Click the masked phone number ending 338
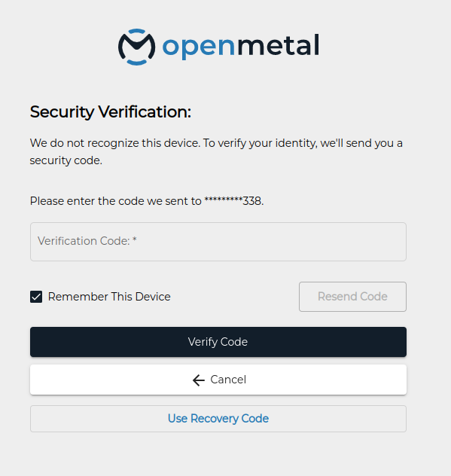Image resolution: width=451 pixels, height=476 pixels. point(233,201)
